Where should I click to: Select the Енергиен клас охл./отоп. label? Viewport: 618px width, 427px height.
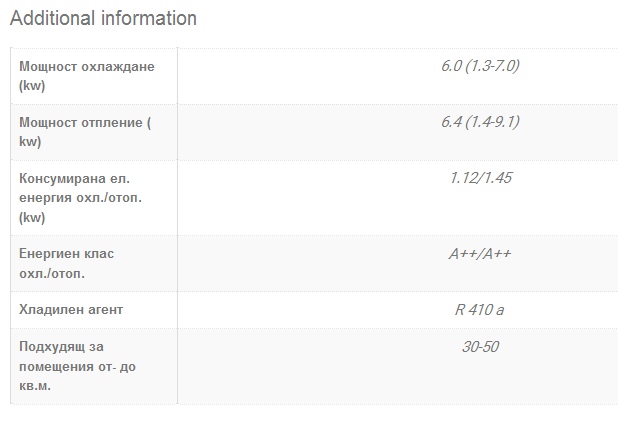(x=66, y=263)
